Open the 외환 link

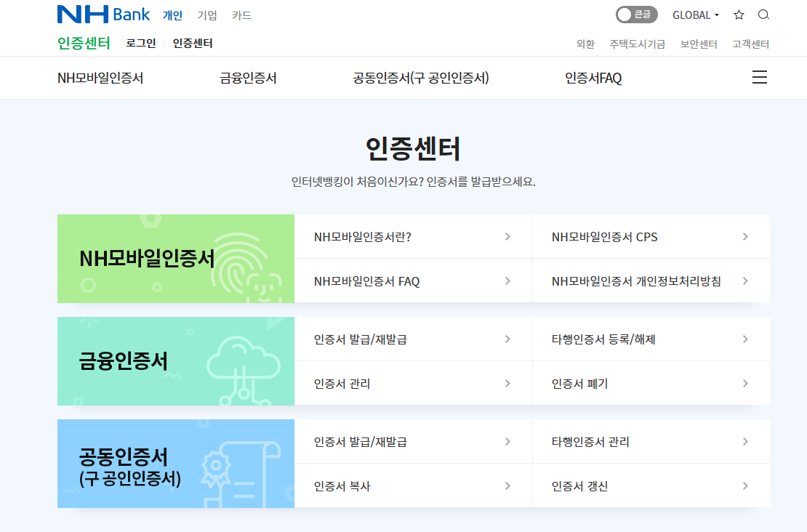[x=585, y=44]
